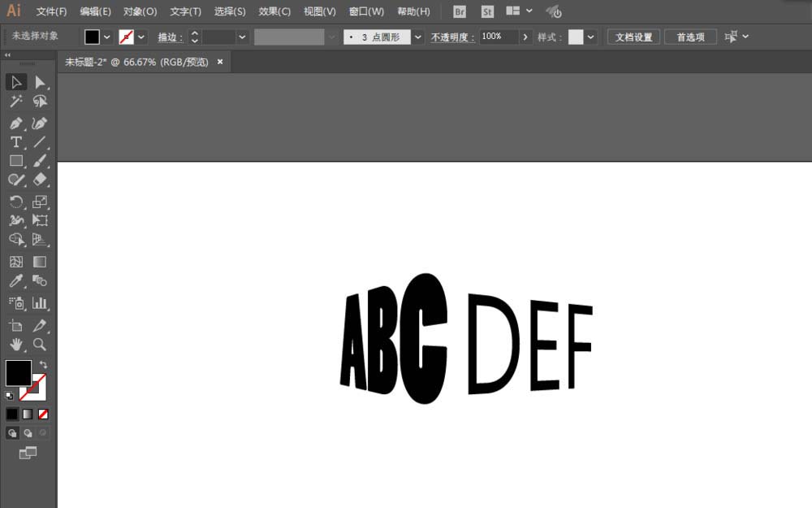812x508 pixels.
Task: Open the 编辑(E) menu
Action: 95,11
